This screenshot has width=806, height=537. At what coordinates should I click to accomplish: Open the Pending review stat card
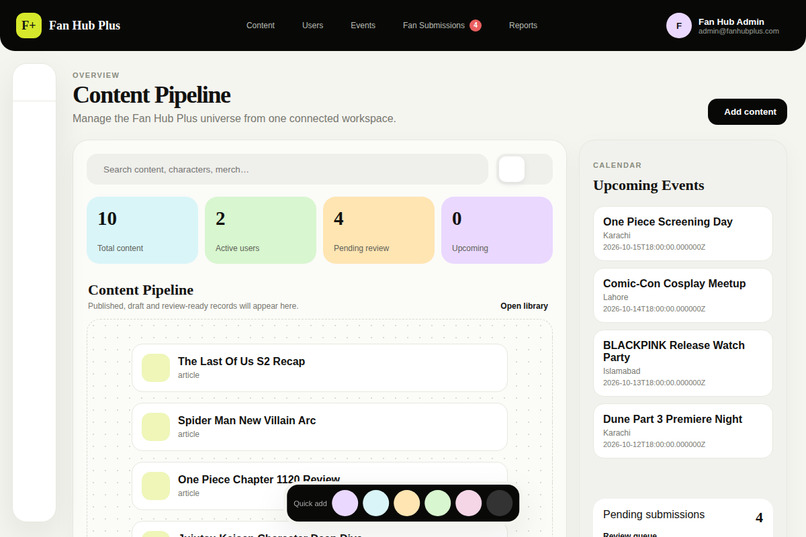pyautogui.click(x=379, y=230)
